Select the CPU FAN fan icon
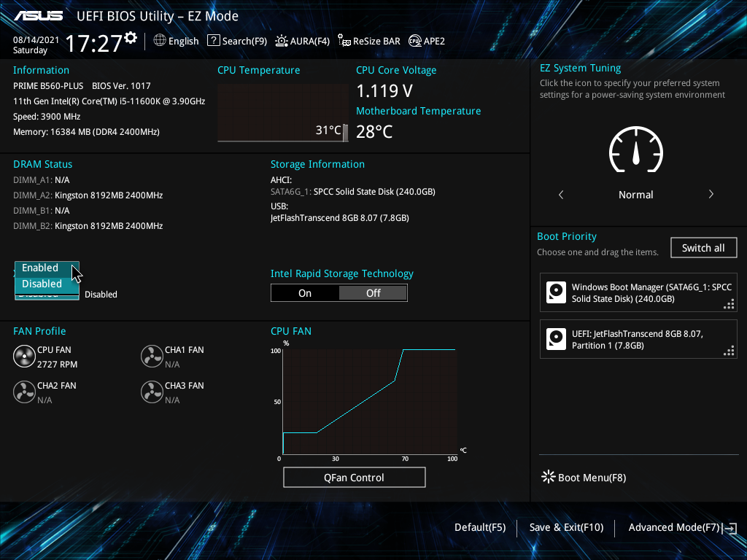Viewport: 747px width, 560px height. click(x=24, y=357)
